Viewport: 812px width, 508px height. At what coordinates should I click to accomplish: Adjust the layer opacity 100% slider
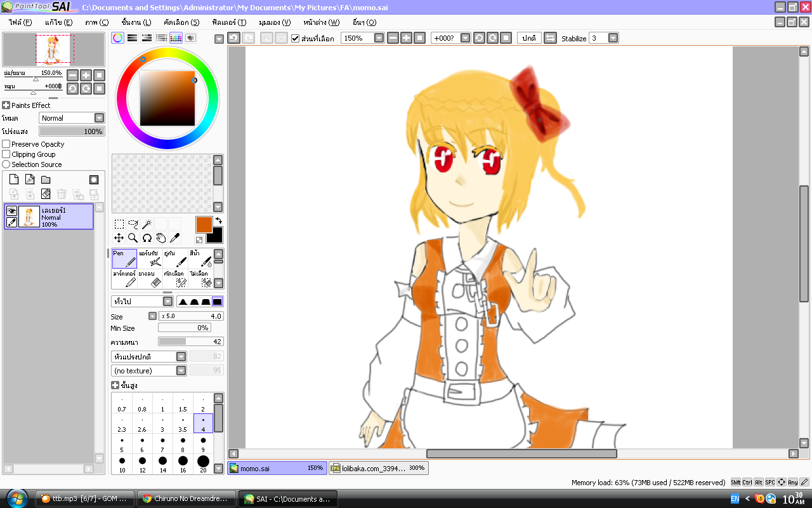pyautogui.click(x=72, y=131)
